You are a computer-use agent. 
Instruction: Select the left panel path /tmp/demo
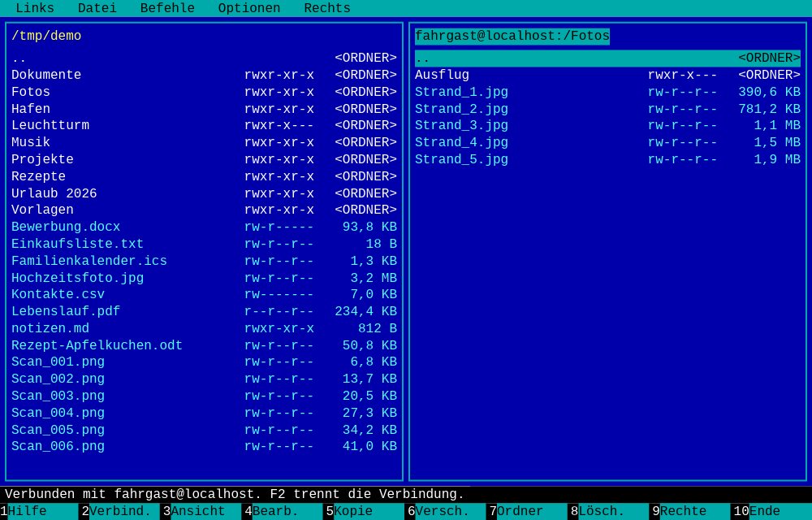point(46,37)
